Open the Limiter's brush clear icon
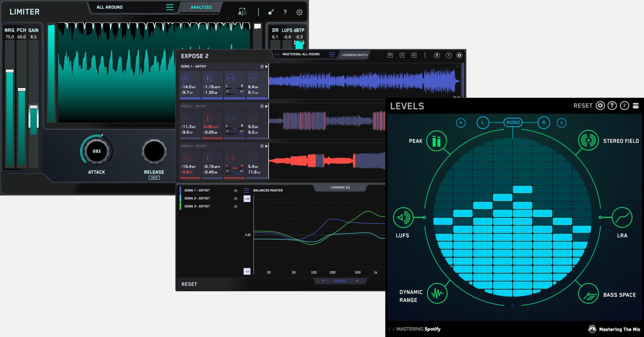 [271, 12]
